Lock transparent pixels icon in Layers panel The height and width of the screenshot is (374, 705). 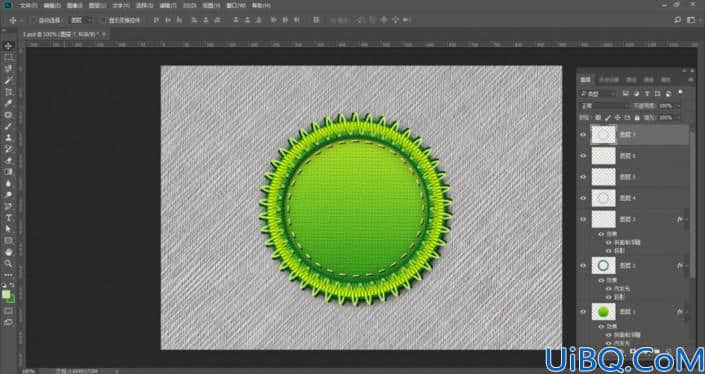pos(598,117)
